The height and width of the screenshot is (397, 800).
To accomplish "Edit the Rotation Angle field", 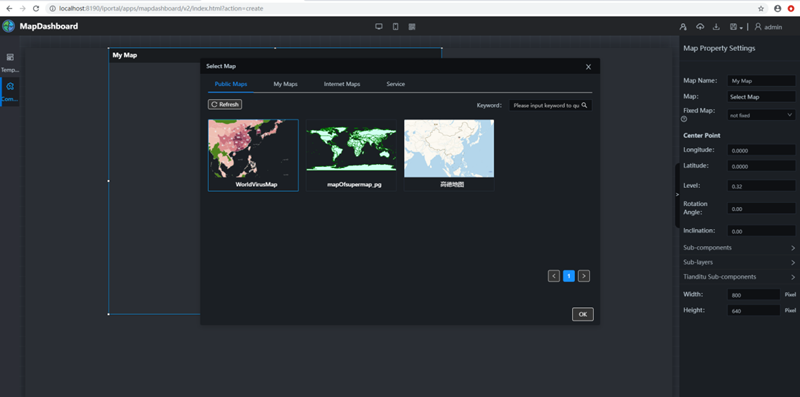I will [761, 209].
